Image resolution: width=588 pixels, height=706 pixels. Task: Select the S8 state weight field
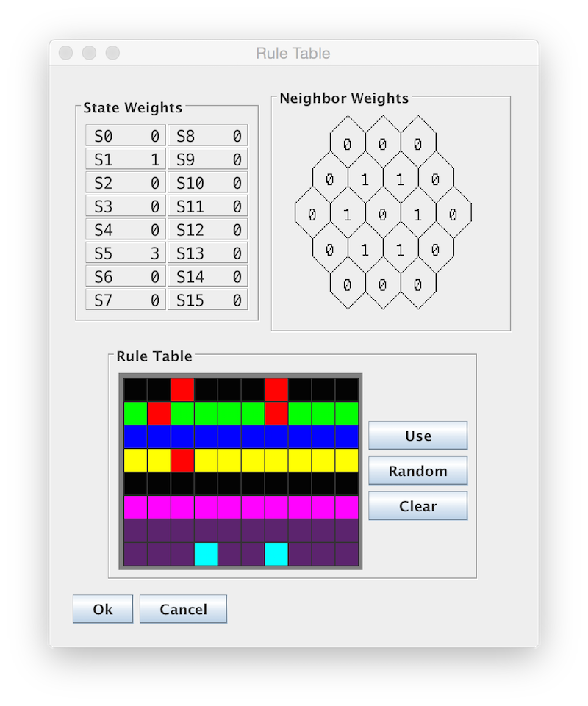(208, 135)
